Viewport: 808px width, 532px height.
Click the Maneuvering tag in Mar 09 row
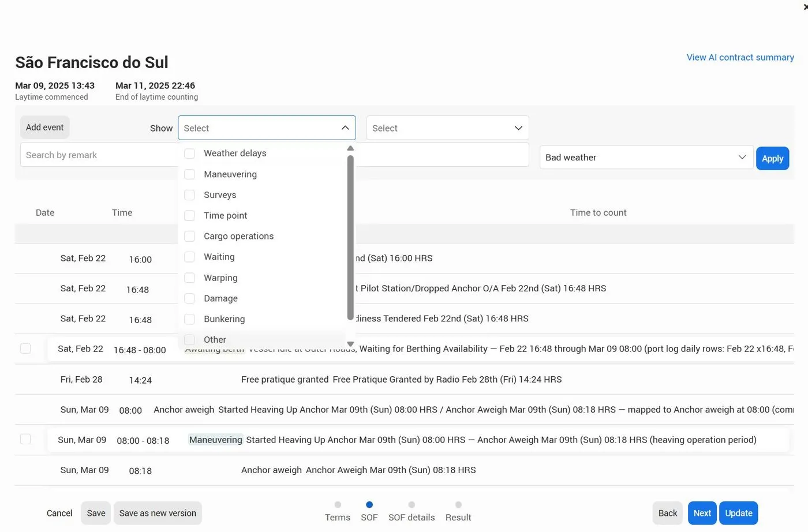pos(216,440)
